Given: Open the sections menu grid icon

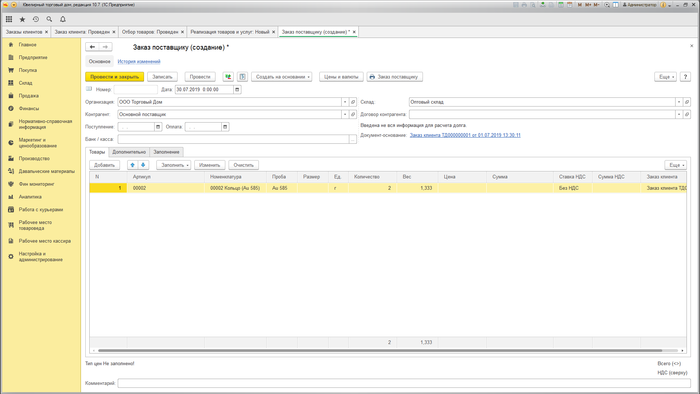Looking at the screenshot, I should (9, 19).
